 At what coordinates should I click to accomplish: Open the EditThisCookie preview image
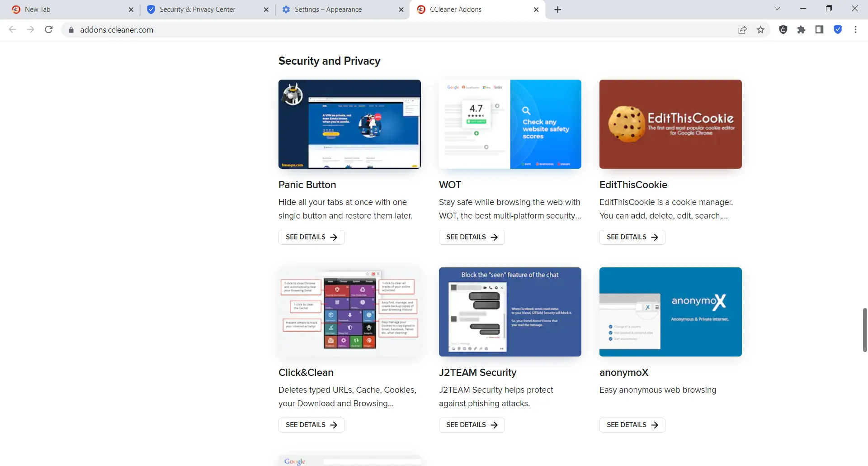[x=670, y=124]
